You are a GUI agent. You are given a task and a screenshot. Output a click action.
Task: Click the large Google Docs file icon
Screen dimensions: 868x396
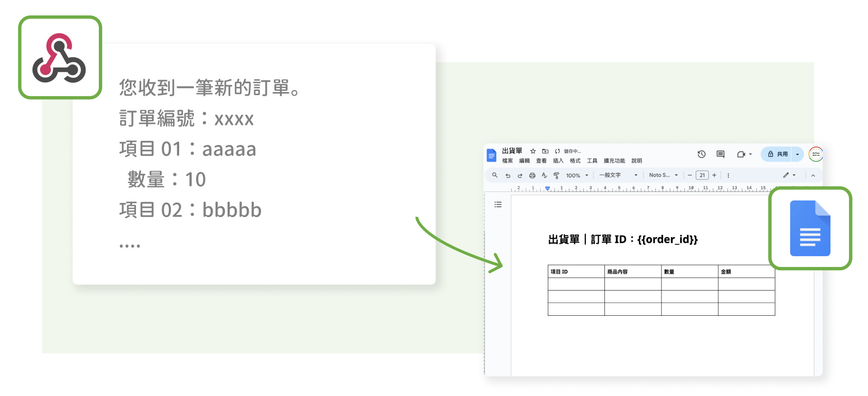(810, 228)
